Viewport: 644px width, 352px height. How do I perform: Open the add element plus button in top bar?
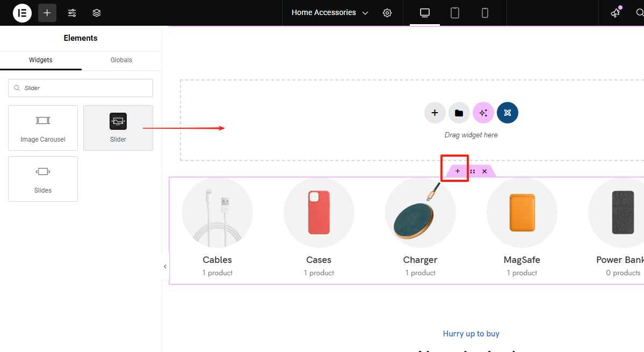(x=47, y=13)
